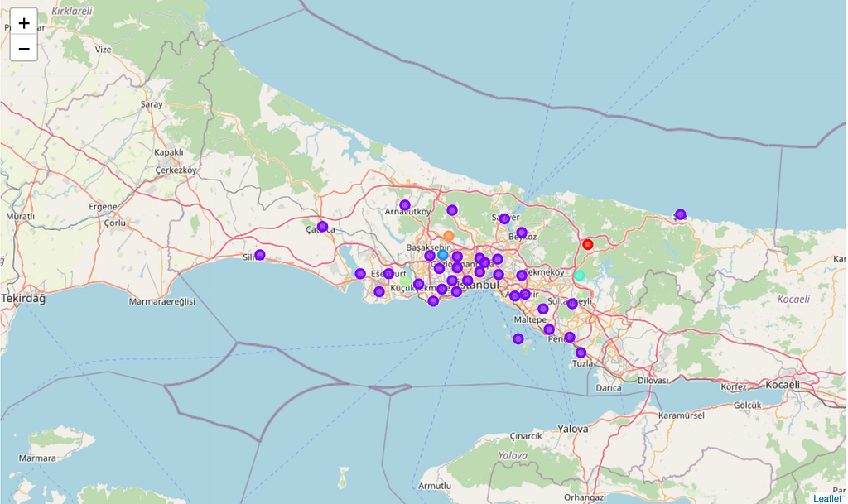Viewport: 848px width, 504px height.
Task: Select the purple marker at Sarıyer
Action: point(504,218)
